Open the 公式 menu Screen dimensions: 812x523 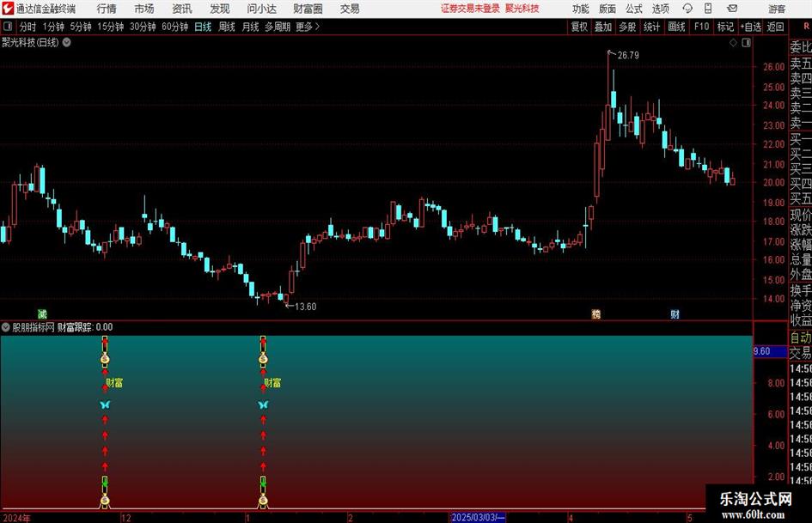[x=633, y=9]
